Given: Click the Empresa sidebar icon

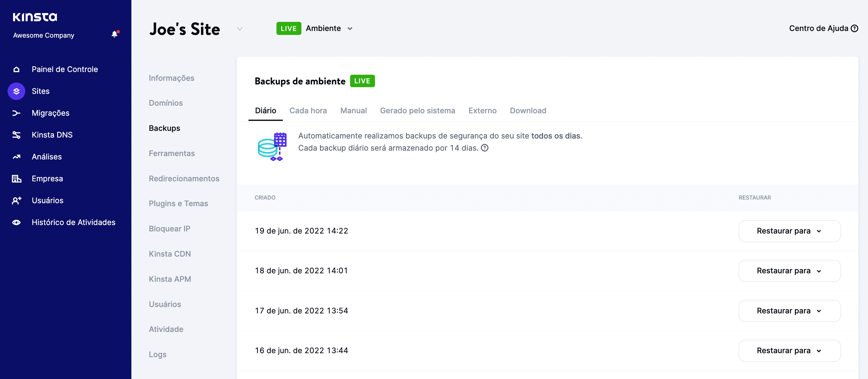Looking at the screenshot, I should 16,179.
